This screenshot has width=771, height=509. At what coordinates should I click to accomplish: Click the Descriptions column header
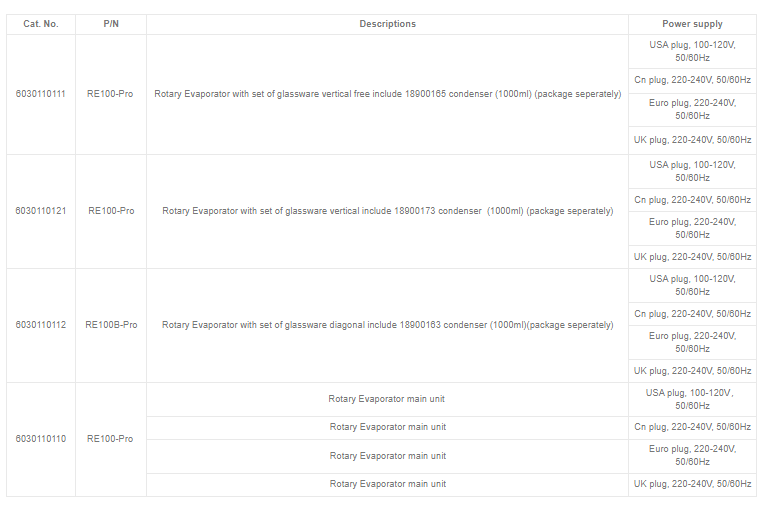tap(387, 24)
